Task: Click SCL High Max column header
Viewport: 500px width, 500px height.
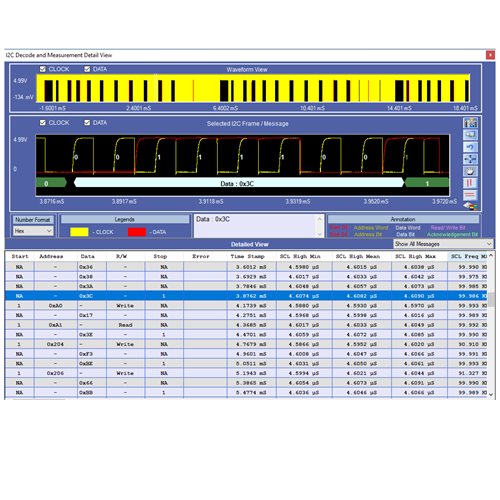Action: point(415,256)
